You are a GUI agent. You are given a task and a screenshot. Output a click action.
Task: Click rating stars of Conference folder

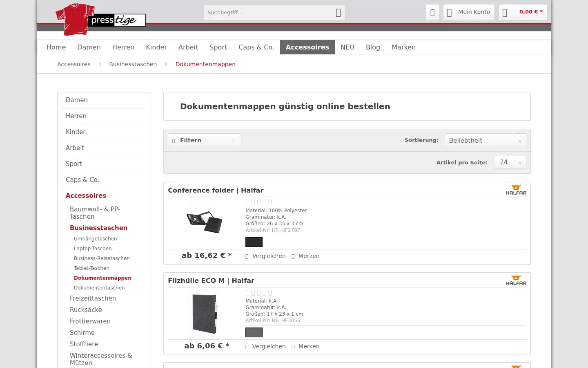[258, 202]
